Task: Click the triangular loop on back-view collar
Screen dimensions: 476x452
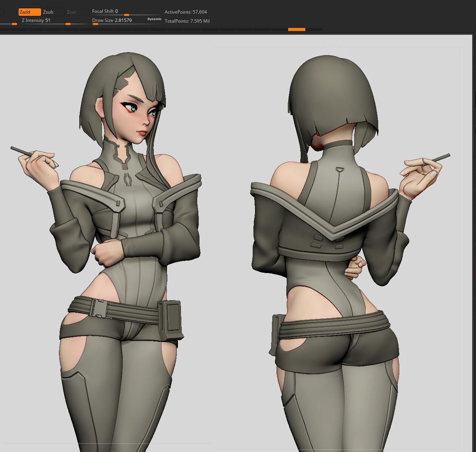Action: (x=340, y=170)
